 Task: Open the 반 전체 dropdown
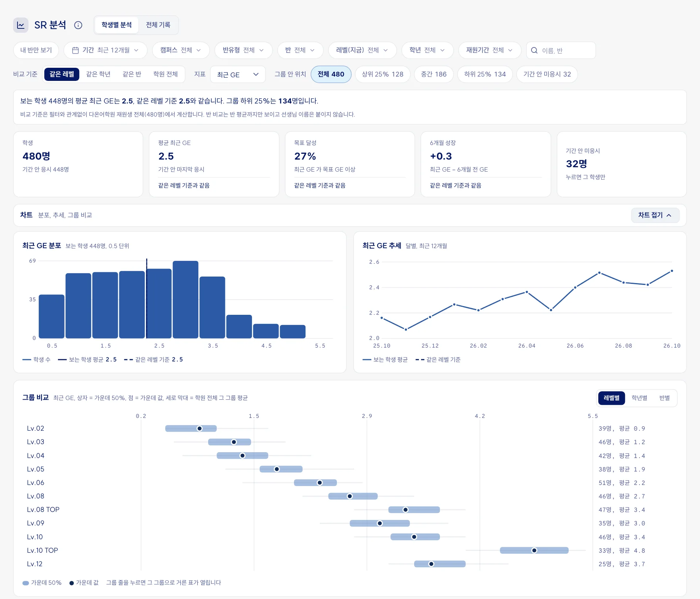click(x=300, y=50)
